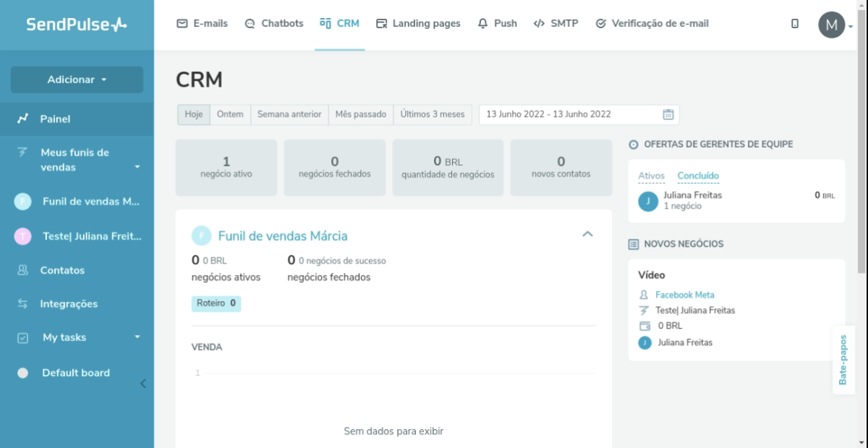Open the Bate-papos side tab

[x=843, y=360]
